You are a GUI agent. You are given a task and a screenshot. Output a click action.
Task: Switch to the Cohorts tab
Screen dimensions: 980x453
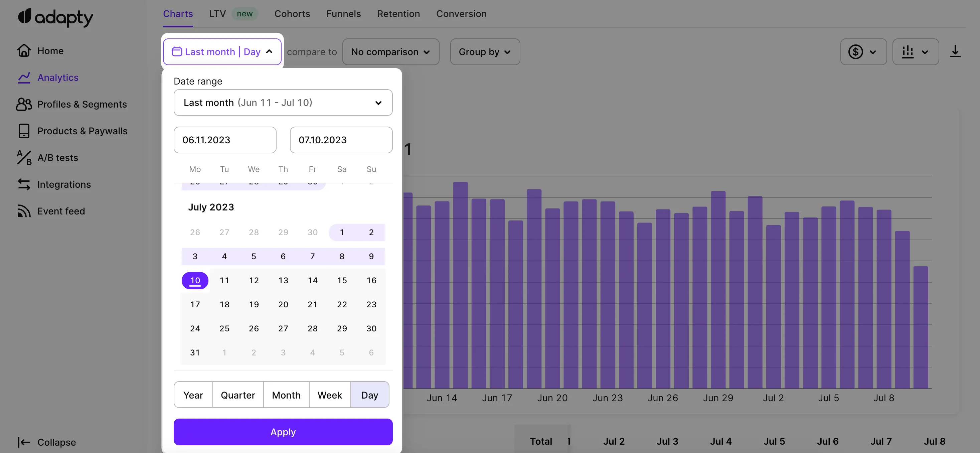(292, 14)
